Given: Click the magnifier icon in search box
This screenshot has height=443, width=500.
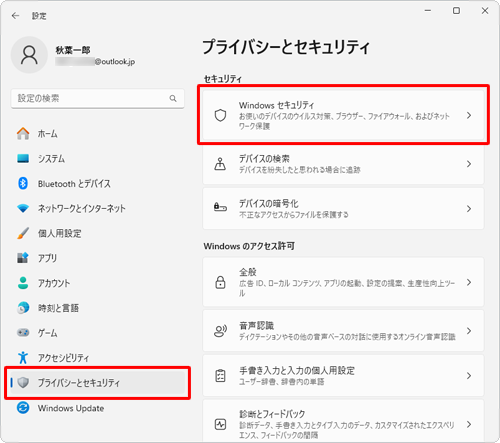Looking at the screenshot, I should (x=173, y=98).
